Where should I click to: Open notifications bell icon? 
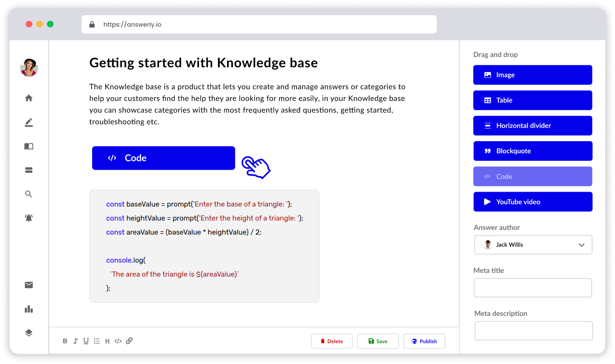pyautogui.click(x=29, y=218)
